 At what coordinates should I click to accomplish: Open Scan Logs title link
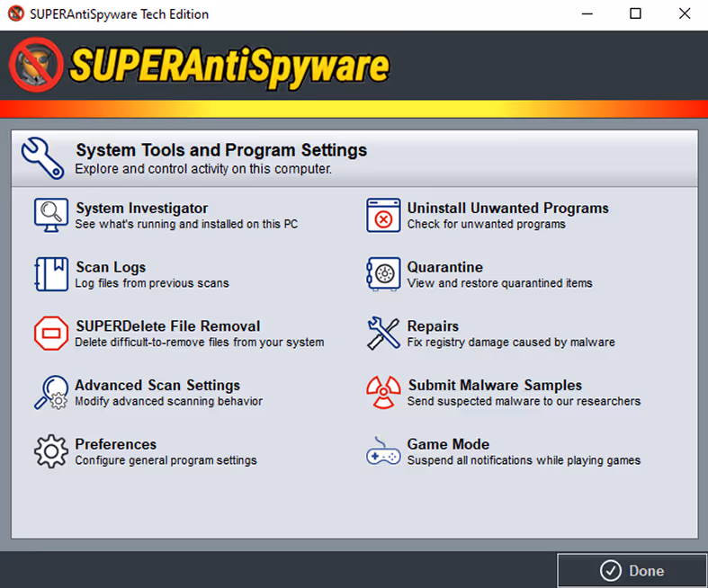[x=111, y=267]
